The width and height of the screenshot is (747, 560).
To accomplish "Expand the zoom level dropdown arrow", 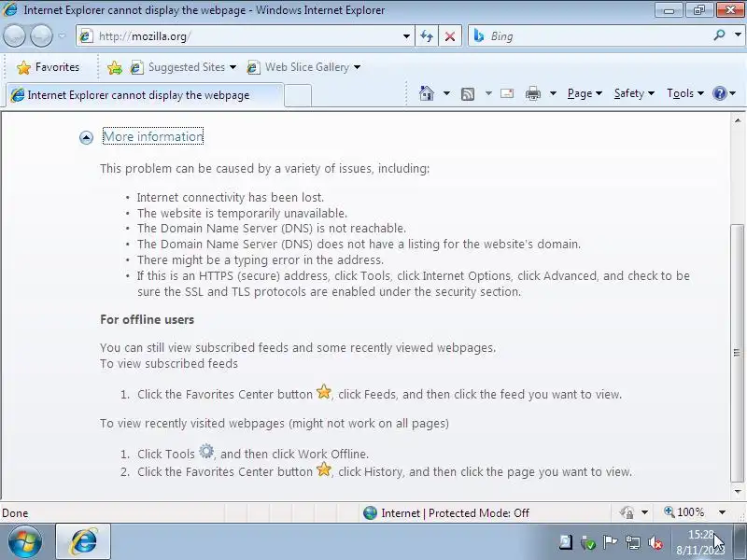I will (722, 512).
